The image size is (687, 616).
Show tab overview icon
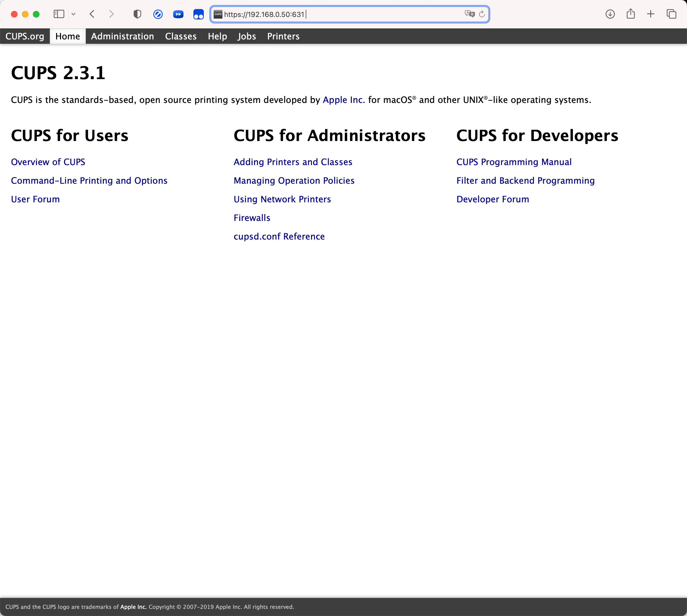[x=671, y=14]
